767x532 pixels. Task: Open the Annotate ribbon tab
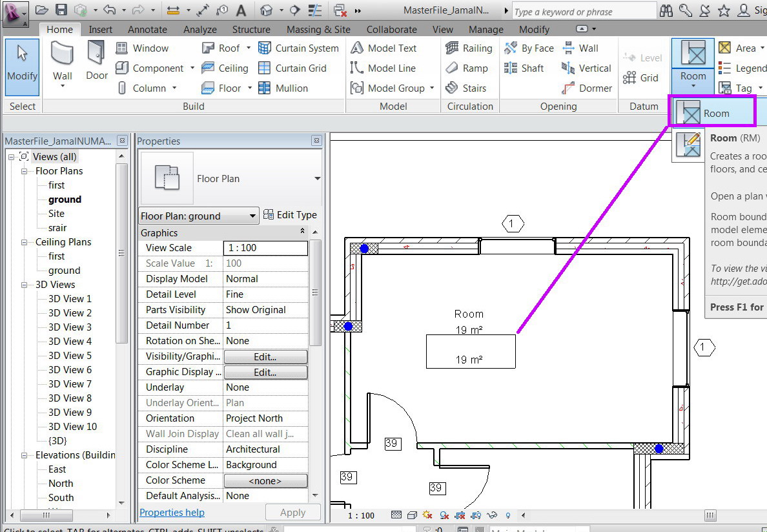point(147,29)
